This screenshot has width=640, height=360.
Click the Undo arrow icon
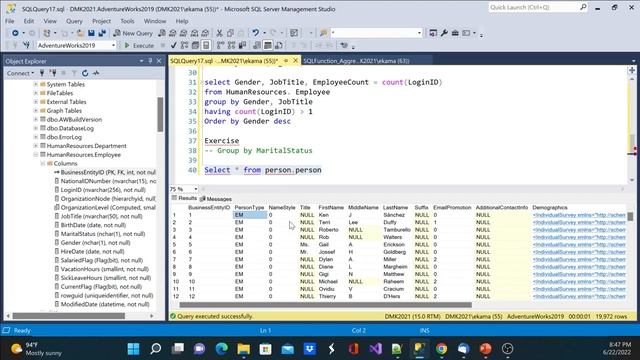click(x=255, y=33)
